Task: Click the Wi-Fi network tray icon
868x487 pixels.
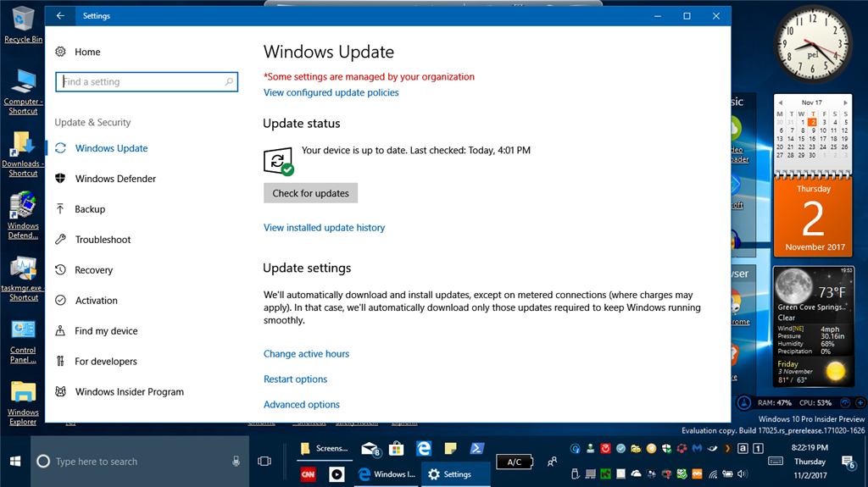Action: pyautogui.click(x=712, y=474)
